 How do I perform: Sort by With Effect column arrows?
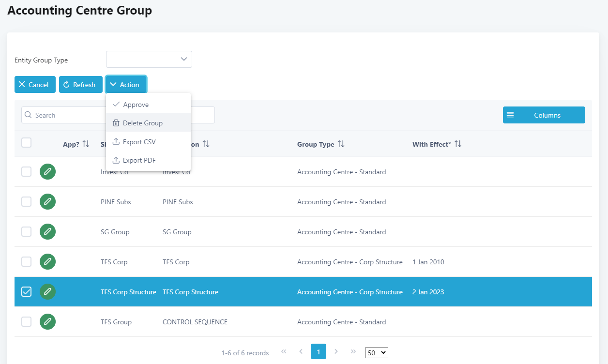[x=457, y=144]
